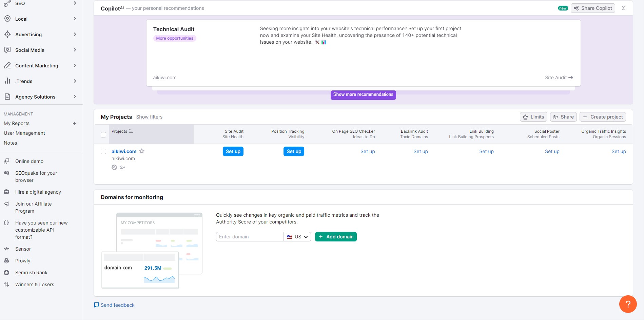The width and height of the screenshot is (644, 320).
Task: Click the Agency Solutions document icon
Action: 7,97
